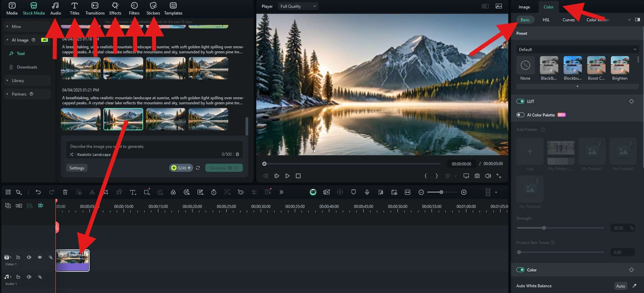Mute the Audio 1 track

29,277
